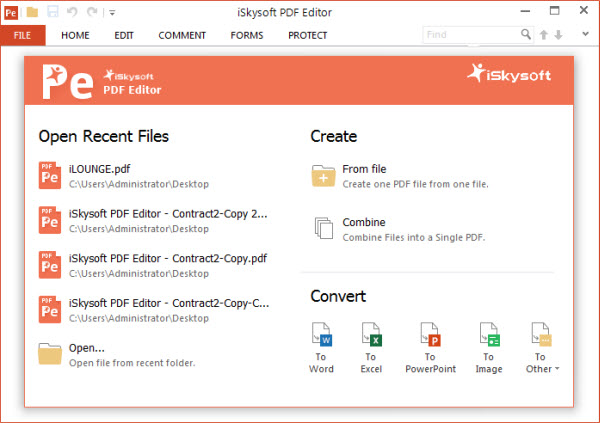600x423 pixels.
Task: Select the FORMS tab
Action: pos(247,35)
